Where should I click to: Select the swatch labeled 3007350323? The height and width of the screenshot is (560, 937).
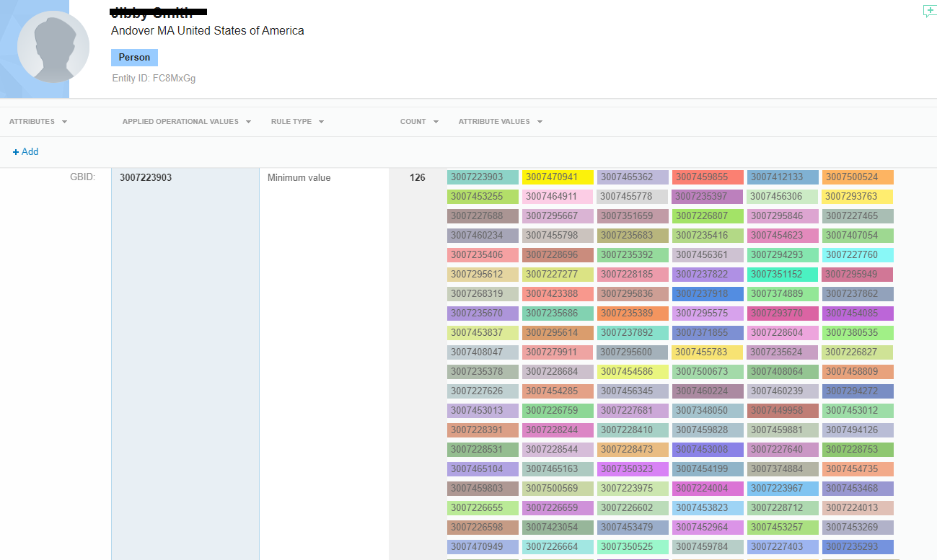[x=633, y=469]
